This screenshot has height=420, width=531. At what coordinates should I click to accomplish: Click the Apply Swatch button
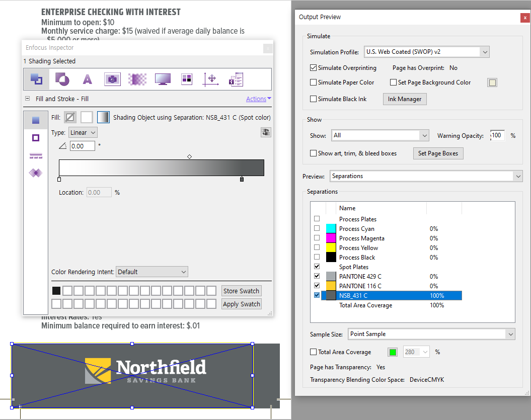pyautogui.click(x=241, y=304)
